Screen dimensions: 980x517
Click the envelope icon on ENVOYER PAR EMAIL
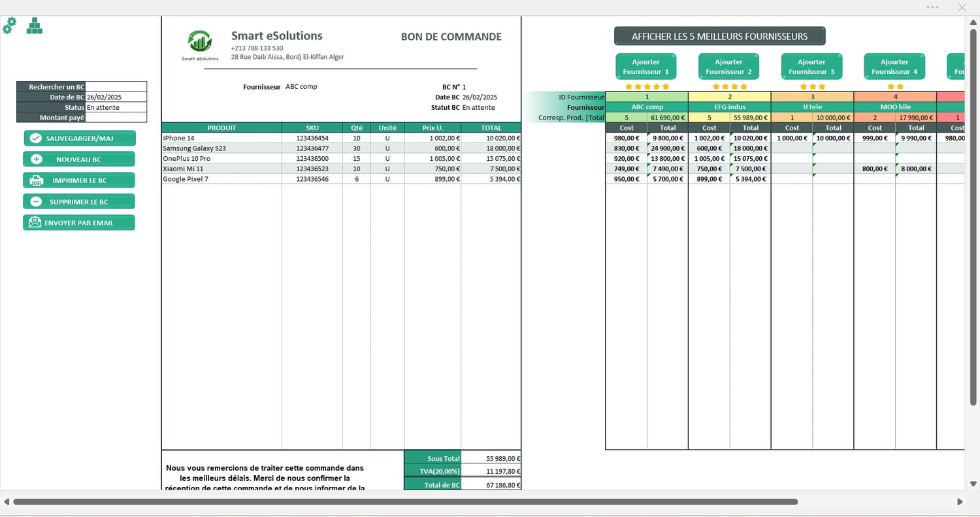pos(35,223)
